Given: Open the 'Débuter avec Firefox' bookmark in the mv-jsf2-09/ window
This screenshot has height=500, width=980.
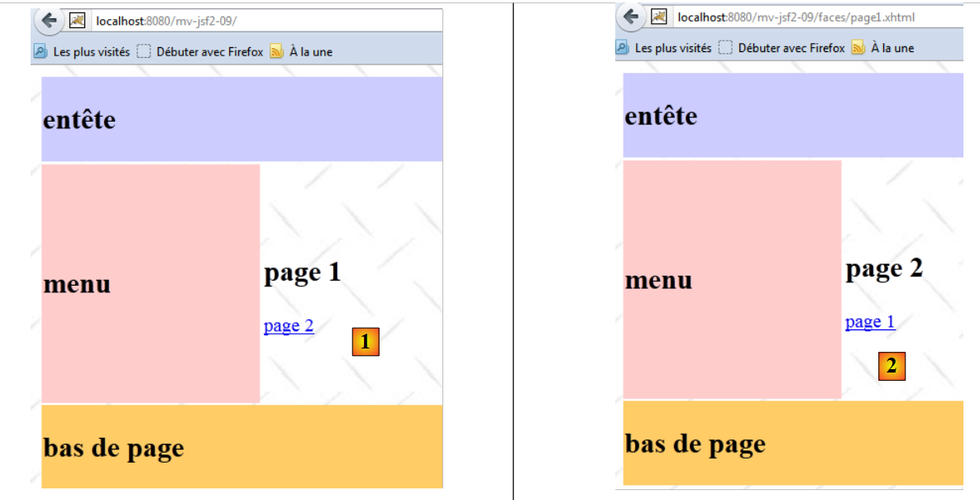Looking at the screenshot, I should (x=209, y=51).
